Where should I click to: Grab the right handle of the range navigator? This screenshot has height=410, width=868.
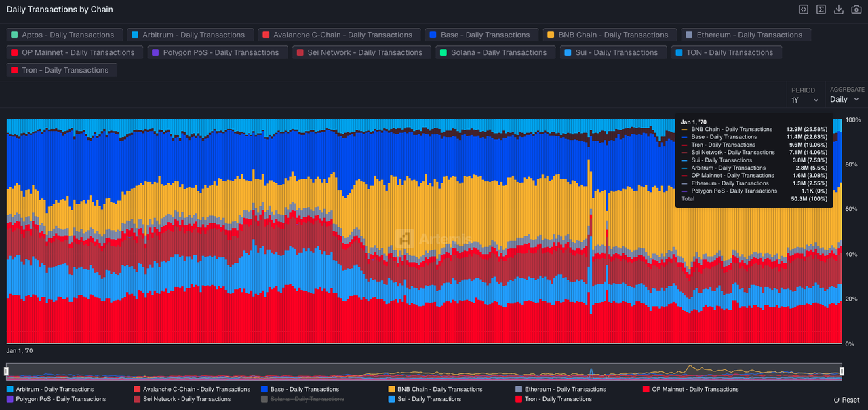[x=842, y=371]
